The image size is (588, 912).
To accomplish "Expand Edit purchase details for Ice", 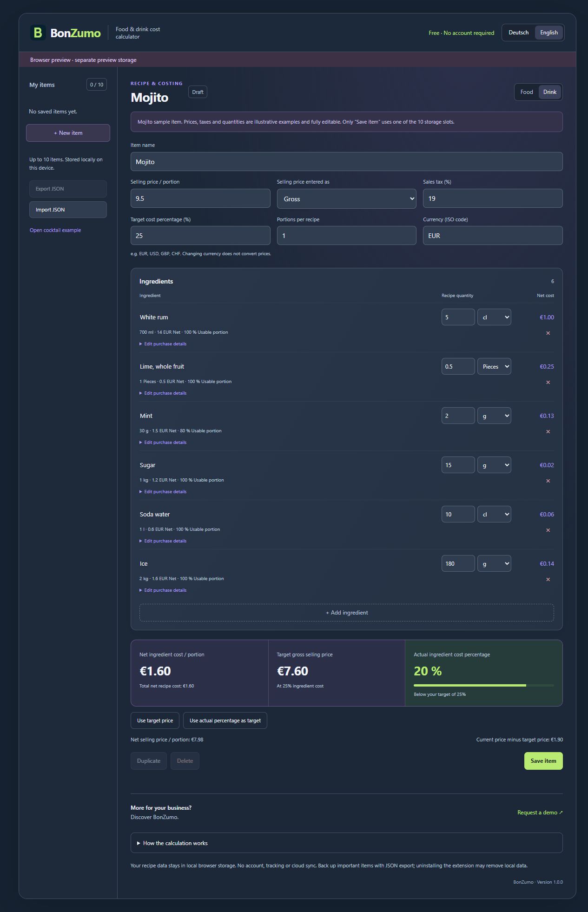I will (x=163, y=590).
